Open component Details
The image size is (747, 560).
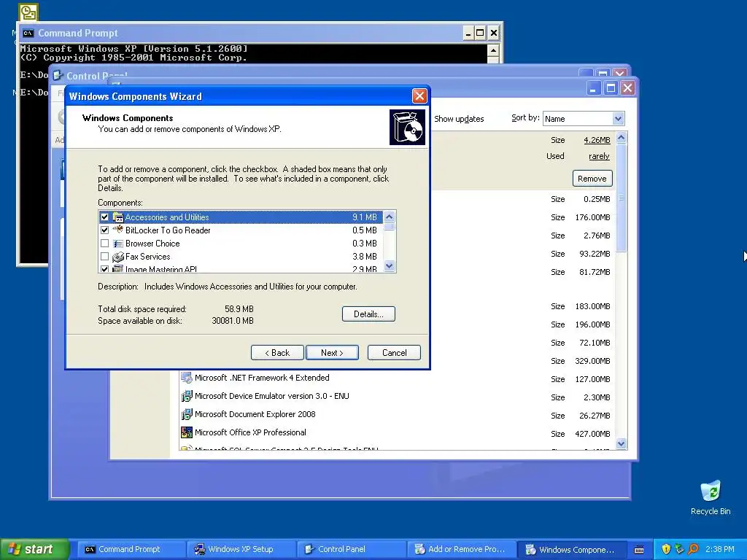pyautogui.click(x=368, y=314)
